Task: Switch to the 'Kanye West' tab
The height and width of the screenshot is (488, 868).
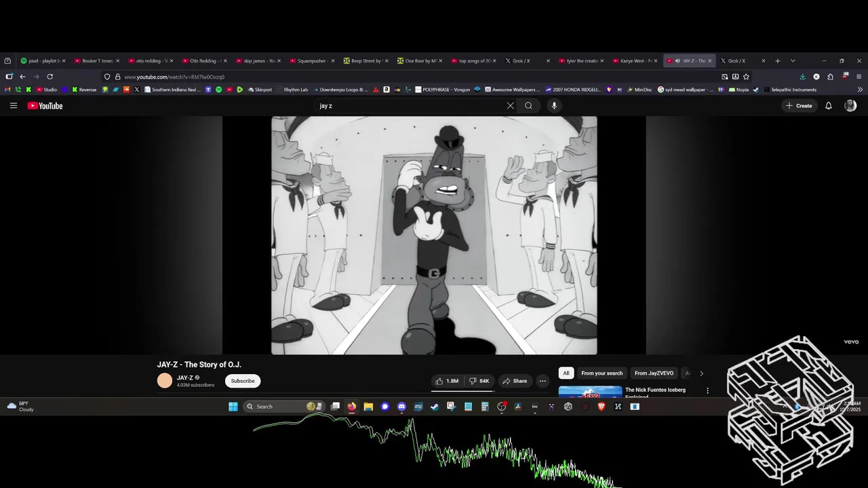Action: pos(635,61)
